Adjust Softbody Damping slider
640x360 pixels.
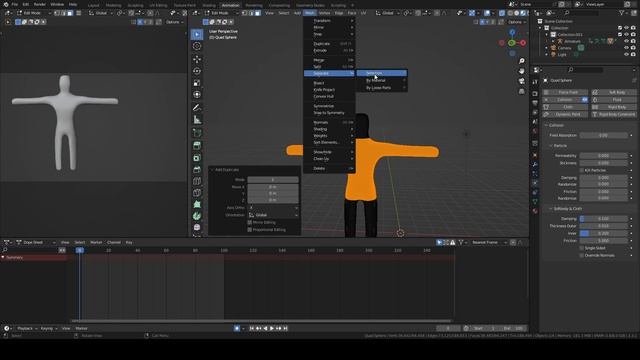[603, 219]
